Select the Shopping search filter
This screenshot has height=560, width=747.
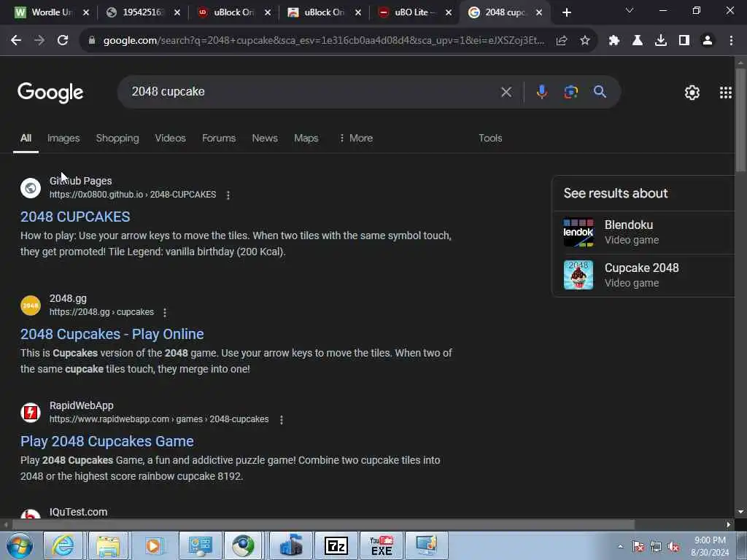tap(117, 138)
